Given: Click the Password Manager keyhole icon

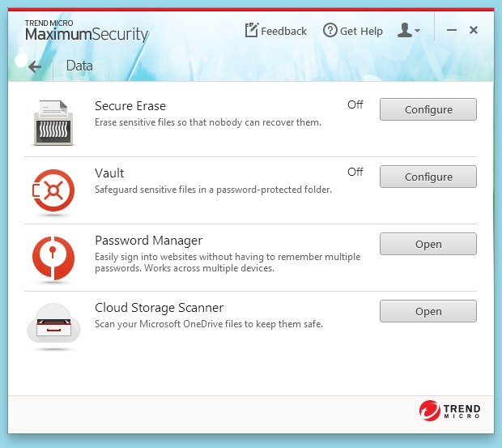Looking at the screenshot, I should [53, 258].
